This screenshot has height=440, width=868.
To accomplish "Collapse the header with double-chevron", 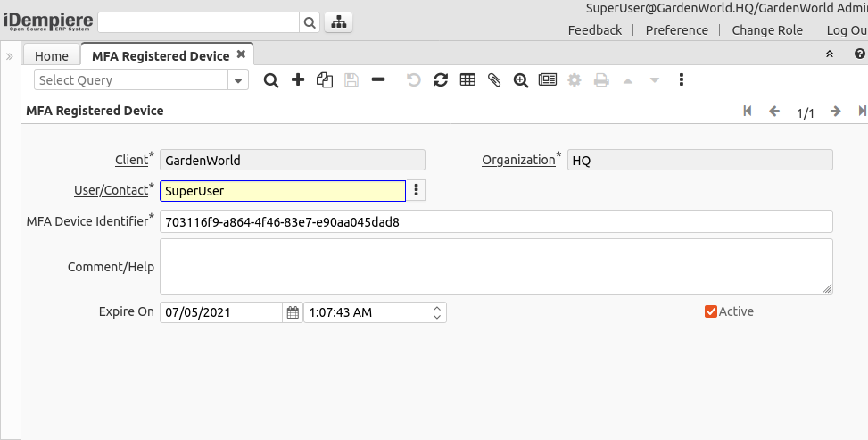I will point(830,54).
